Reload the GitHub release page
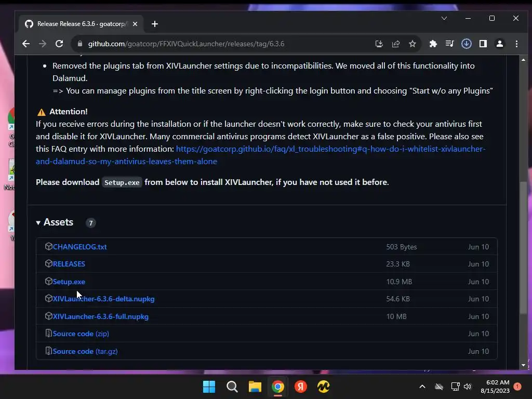This screenshot has height=399, width=532. click(59, 44)
